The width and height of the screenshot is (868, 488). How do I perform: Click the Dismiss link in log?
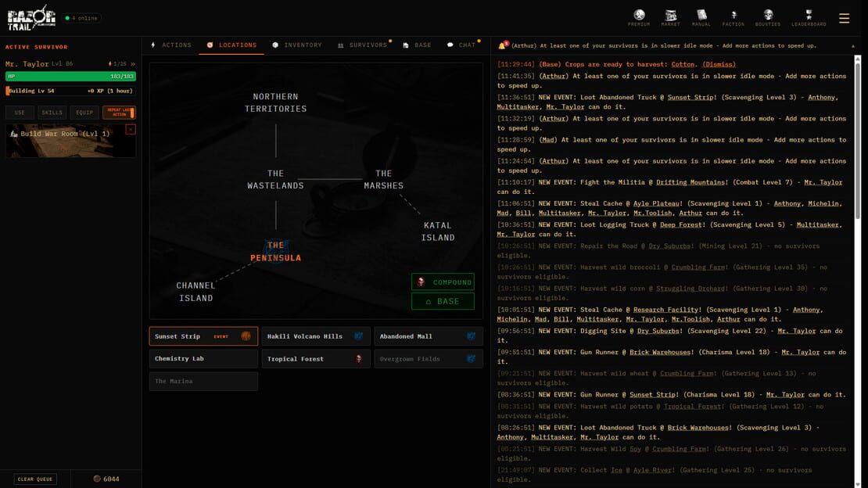[x=719, y=64]
